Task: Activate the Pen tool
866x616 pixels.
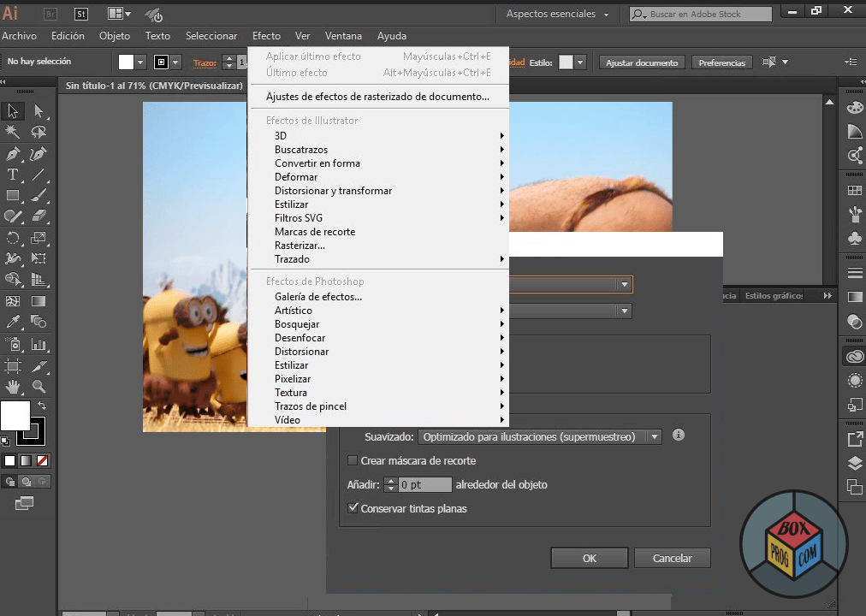Action: click(x=12, y=152)
